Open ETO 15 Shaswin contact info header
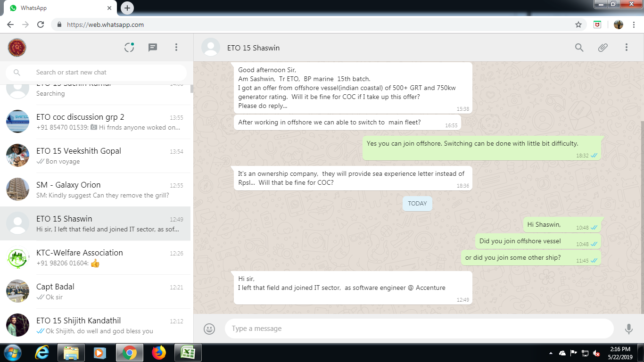Viewport: 644px width, 362px height. pyautogui.click(x=253, y=48)
